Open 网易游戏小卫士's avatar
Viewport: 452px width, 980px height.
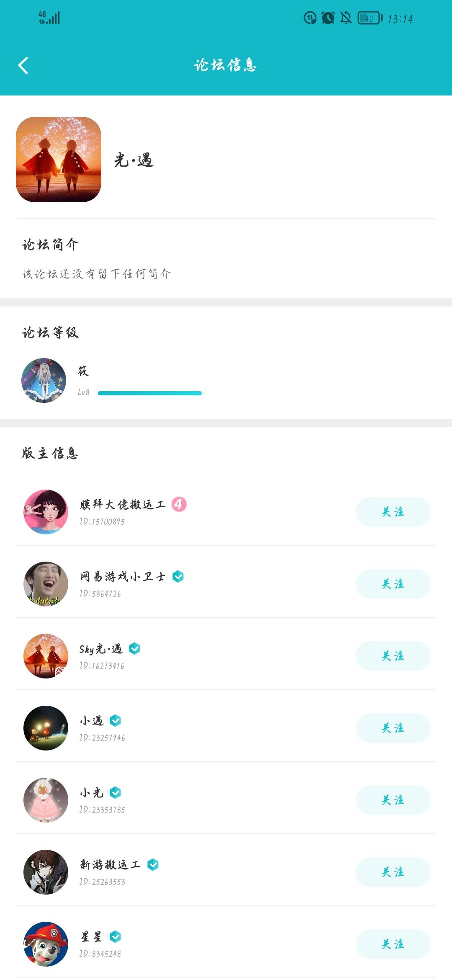point(46,584)
